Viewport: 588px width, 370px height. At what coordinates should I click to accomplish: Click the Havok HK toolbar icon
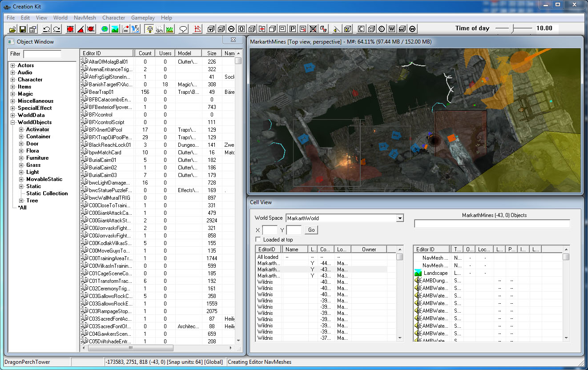[125, 29]
